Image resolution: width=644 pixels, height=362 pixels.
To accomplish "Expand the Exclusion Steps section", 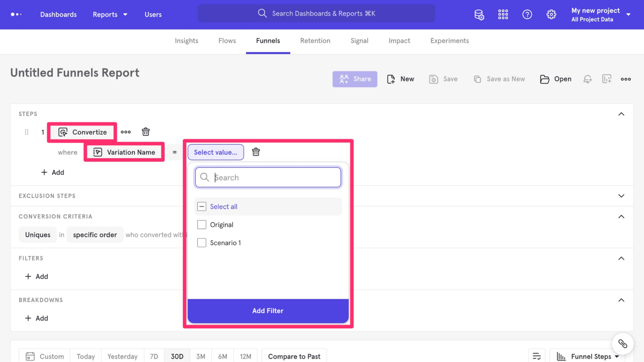I will coord(621,196).
